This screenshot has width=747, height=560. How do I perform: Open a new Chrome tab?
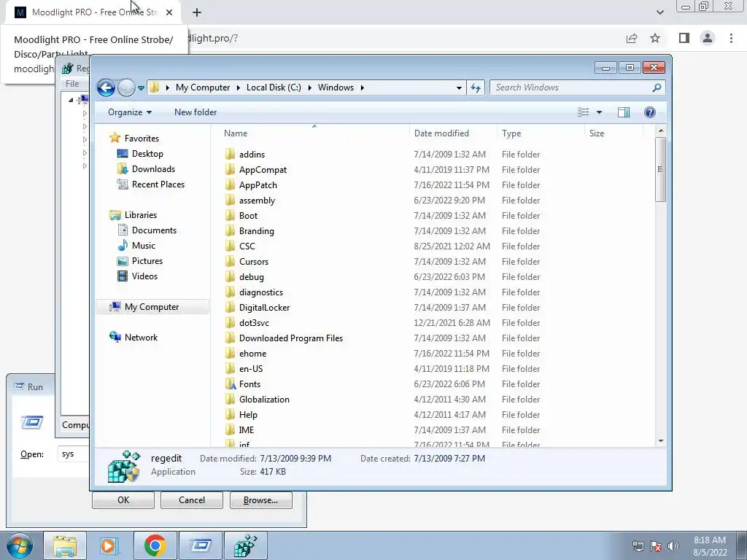tap(197, 12)
